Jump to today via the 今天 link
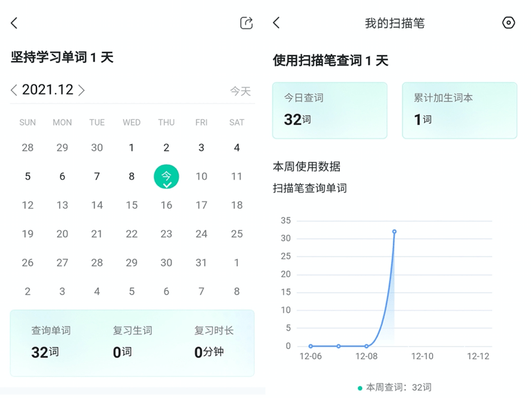 coord(240,90)
